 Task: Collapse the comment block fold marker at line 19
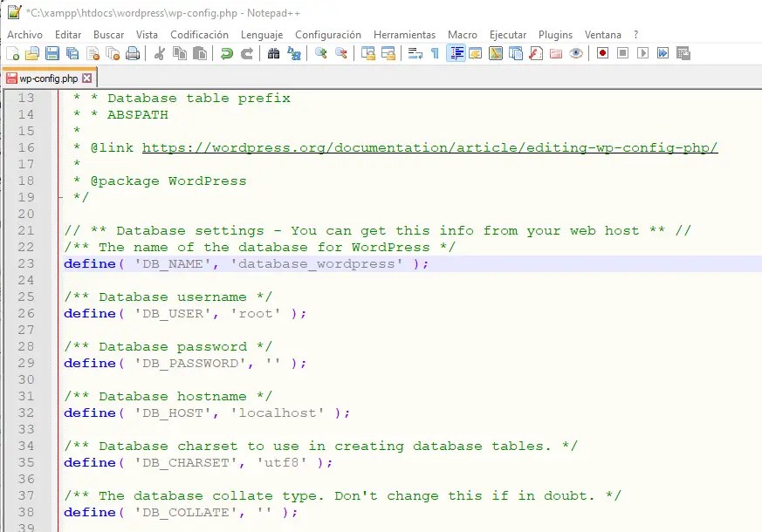(x=59, y=197)
